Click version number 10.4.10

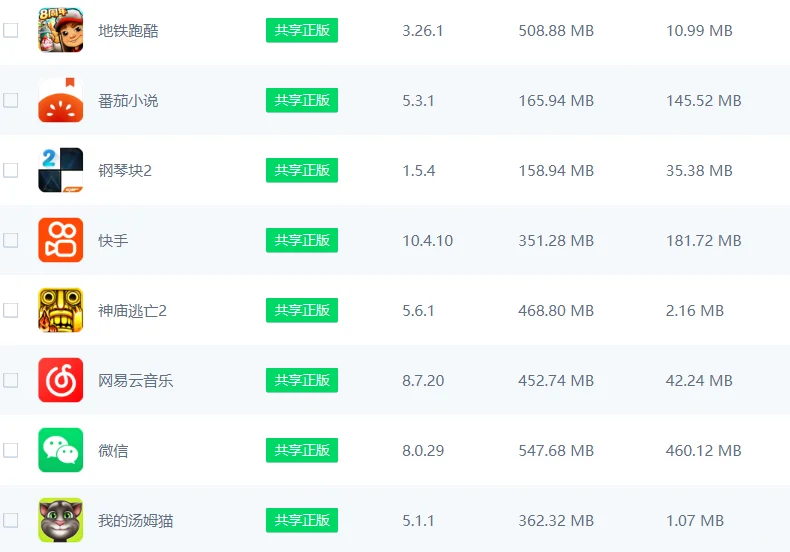click(x=428, y=241)
